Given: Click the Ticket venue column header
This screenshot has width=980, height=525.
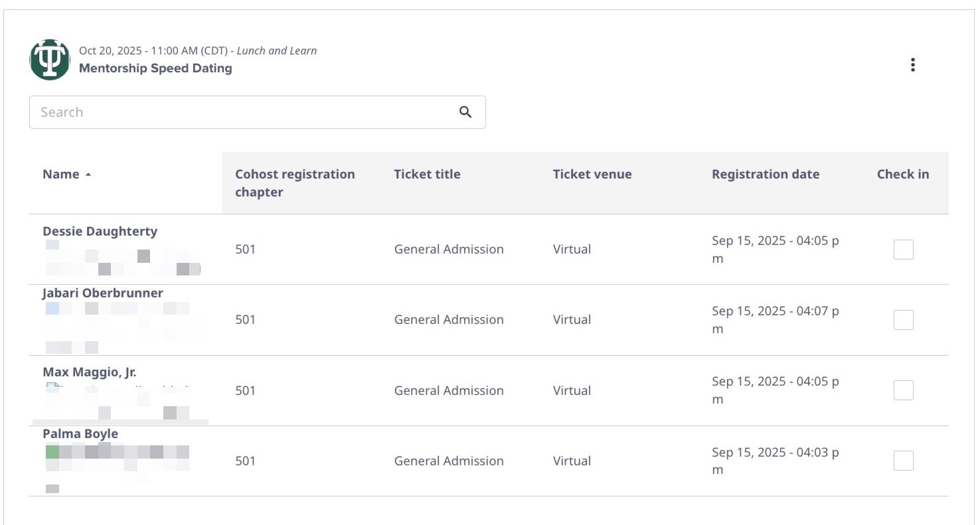Looking at the screenshot, I should (x=592, y=175).
